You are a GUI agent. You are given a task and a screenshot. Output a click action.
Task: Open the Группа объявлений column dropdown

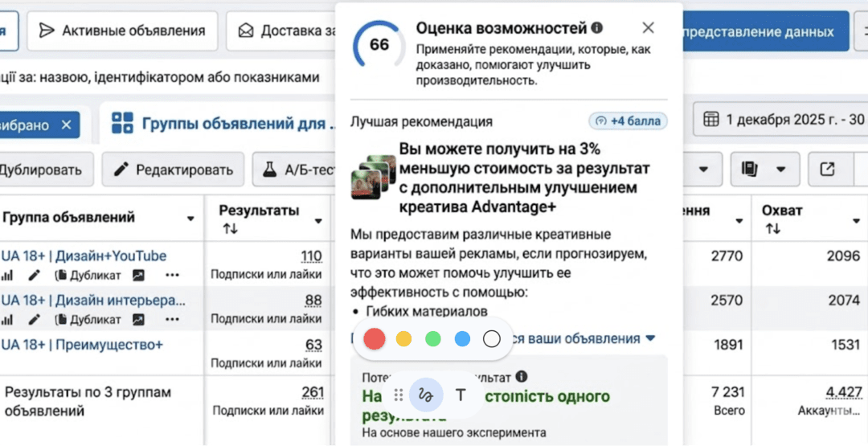(x=190, y=219)
